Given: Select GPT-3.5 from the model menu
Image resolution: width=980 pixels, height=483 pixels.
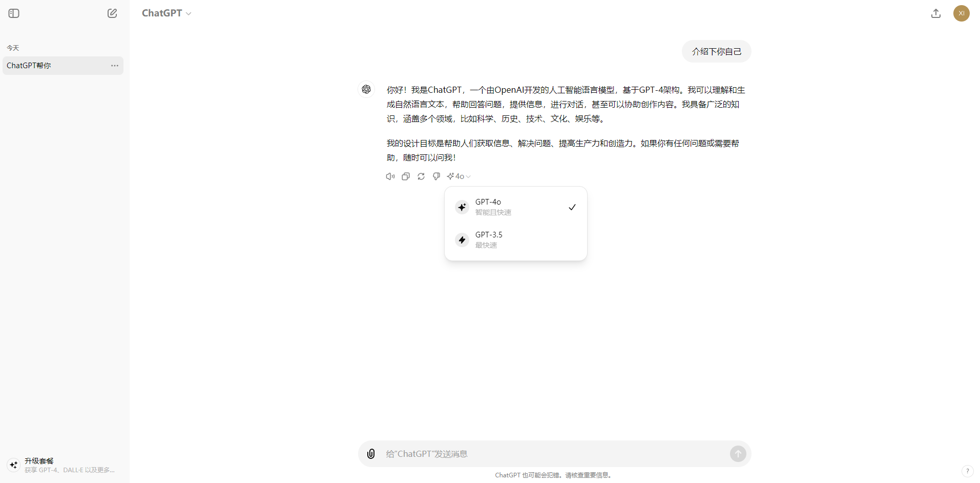Looking at the screenshot, I should (516, 240).
